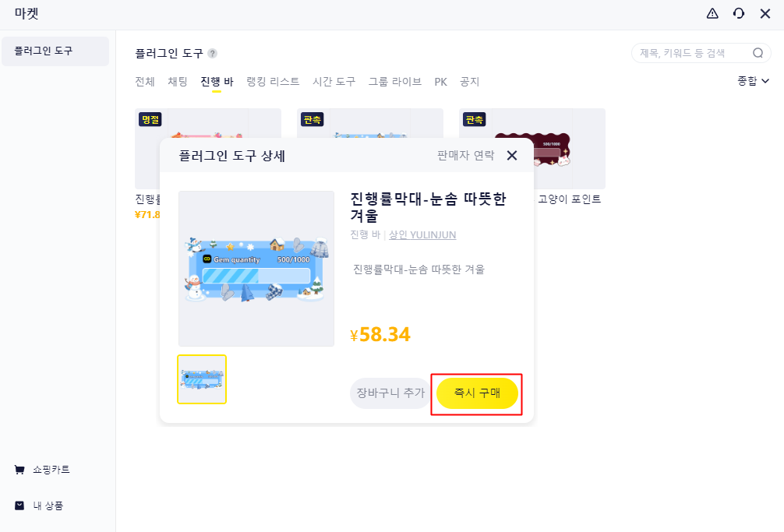Close the 플러그인 도구 상세 dialog
This screenshot has width=784, height=532.
512,155
